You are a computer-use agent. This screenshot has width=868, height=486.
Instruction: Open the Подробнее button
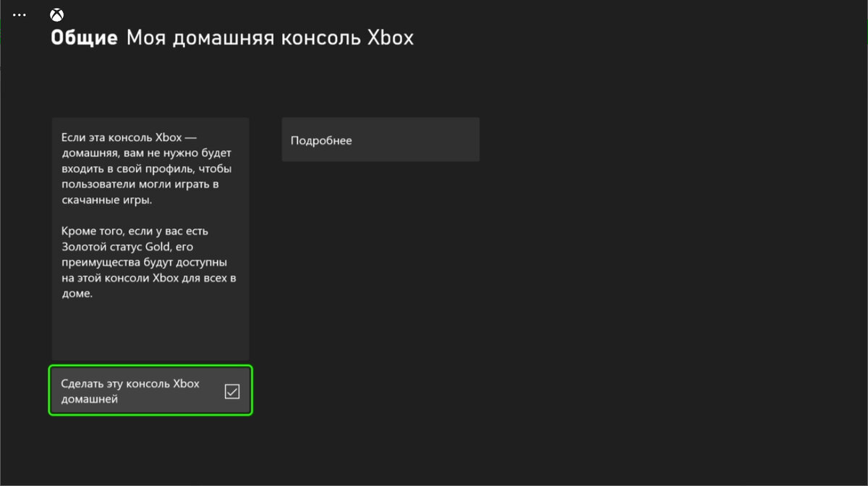pyautogui.click(x=380, y=140)
